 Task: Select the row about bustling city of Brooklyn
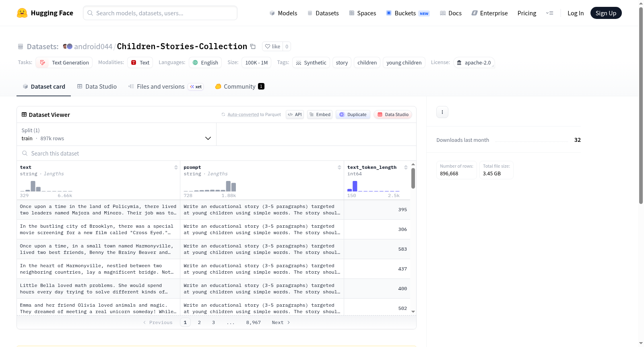click(213, 229)
